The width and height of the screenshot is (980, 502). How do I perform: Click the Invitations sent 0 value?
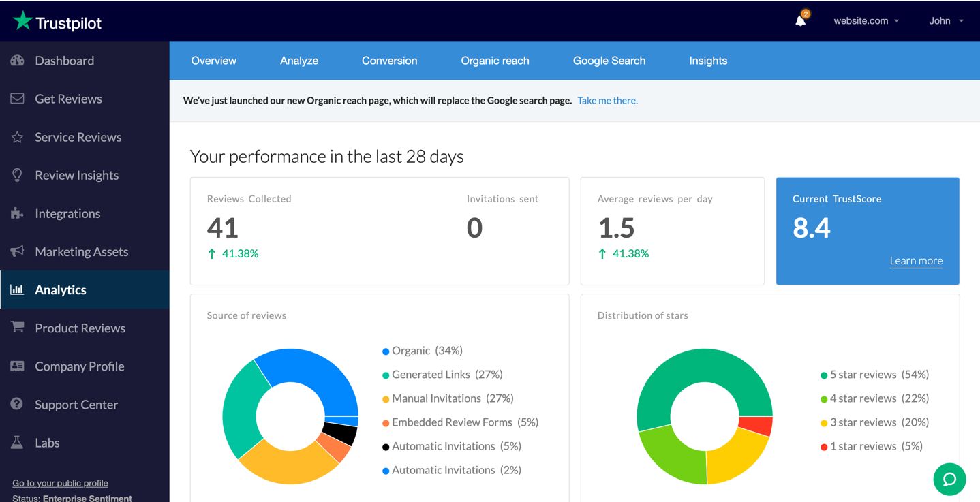[475, 228]
